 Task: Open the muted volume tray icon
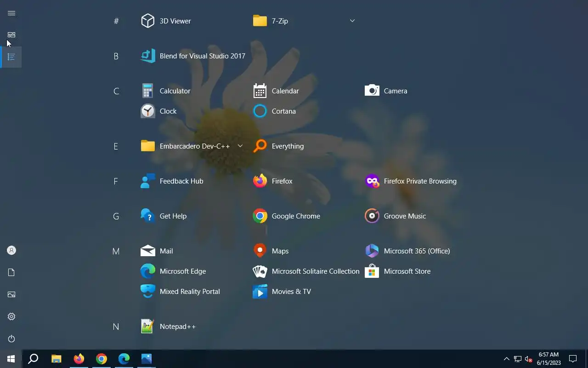tap(529, 359)
